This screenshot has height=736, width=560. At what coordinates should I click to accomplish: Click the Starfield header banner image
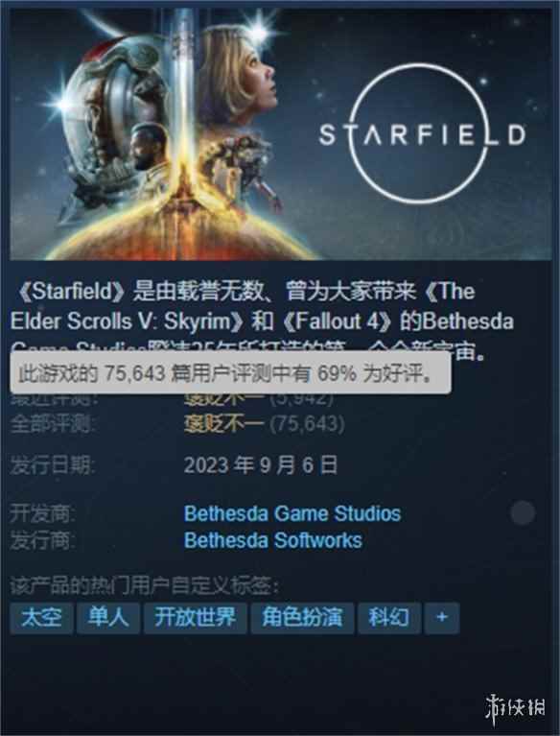[x=280, y=133]
